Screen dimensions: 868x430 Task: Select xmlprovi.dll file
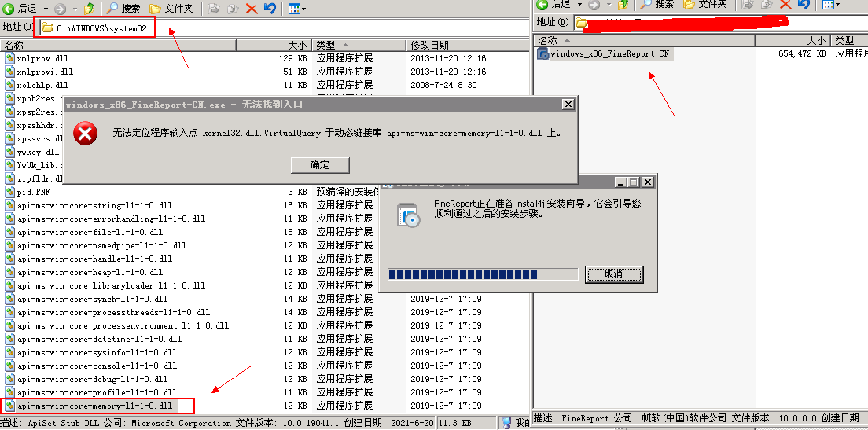45,72
